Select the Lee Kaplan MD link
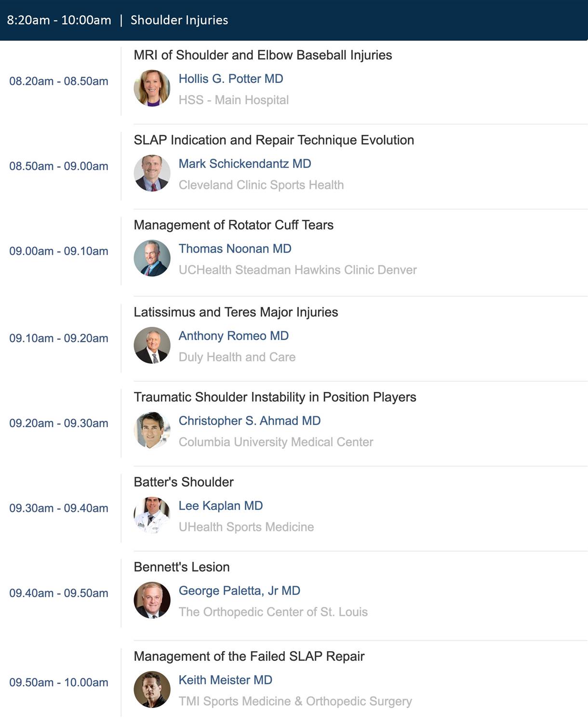 coord(221,506)
